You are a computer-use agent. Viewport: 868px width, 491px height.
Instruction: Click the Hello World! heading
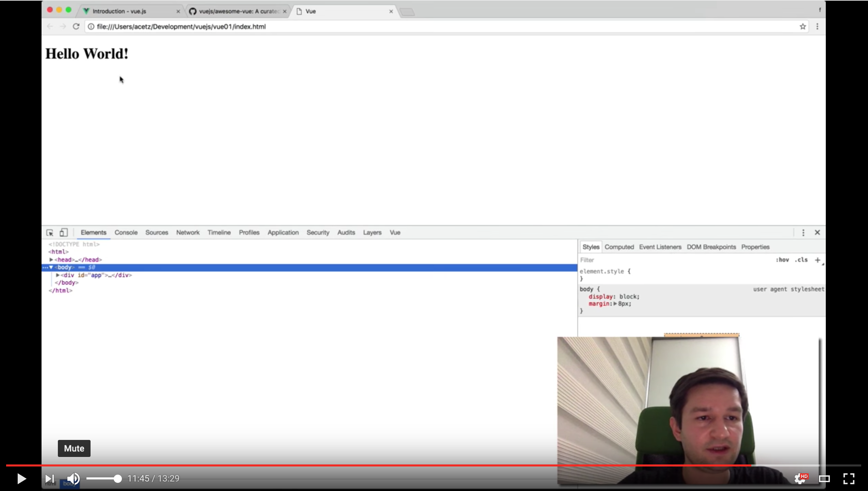pos(87,54)
